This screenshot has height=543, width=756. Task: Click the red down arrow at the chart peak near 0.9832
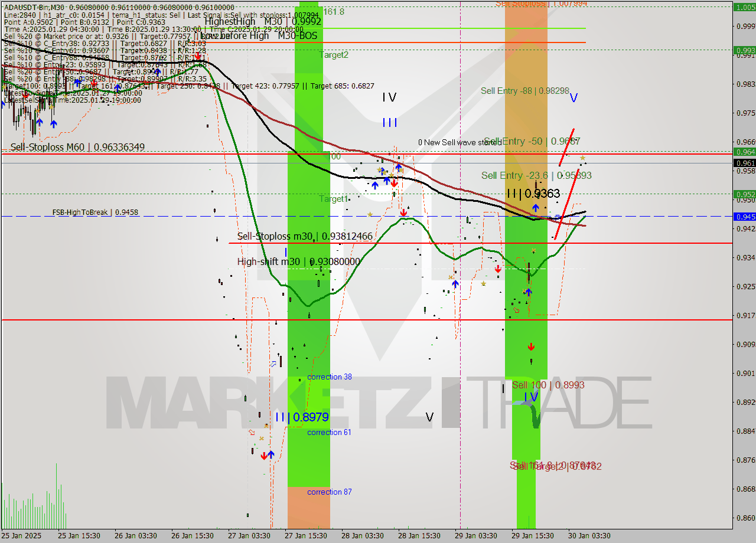click(198, 56)
